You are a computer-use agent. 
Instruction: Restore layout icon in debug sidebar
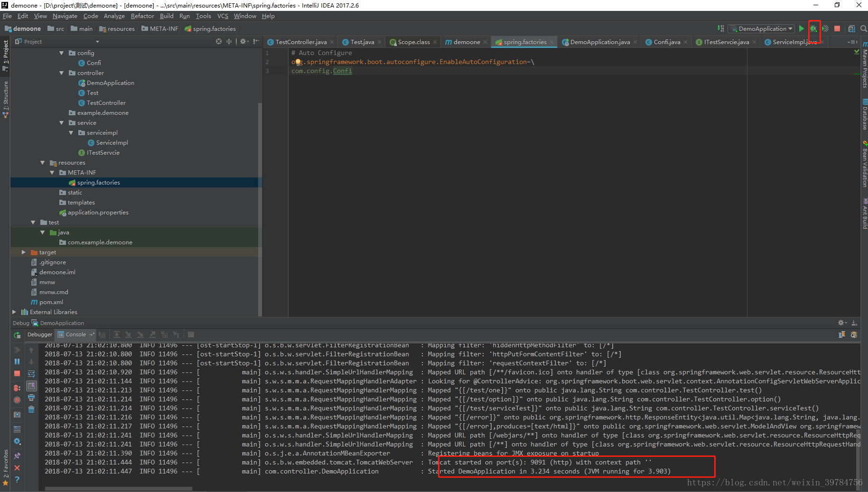coord(17,429)
